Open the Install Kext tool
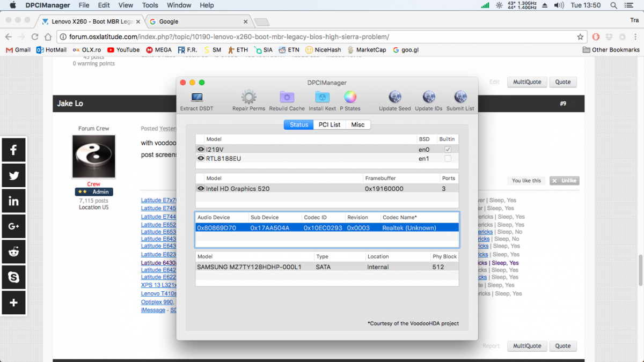This screenshot has height=362, width=644. click(322, 98)
